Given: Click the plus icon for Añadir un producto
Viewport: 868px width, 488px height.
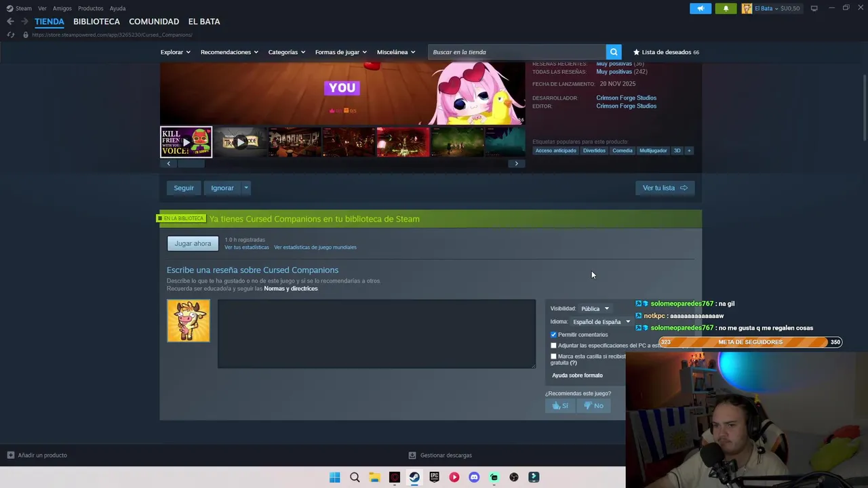Looking at the screenshot, I should (10, 455).
